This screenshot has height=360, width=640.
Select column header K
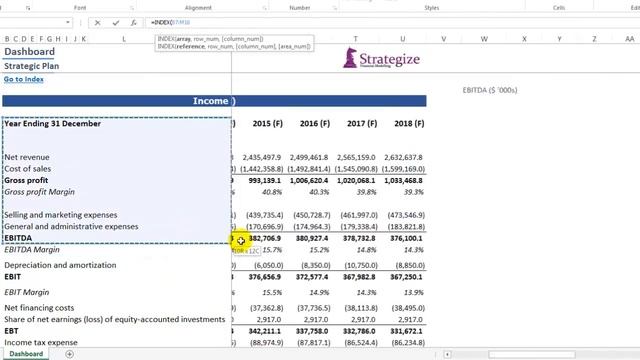click(83, 39)
